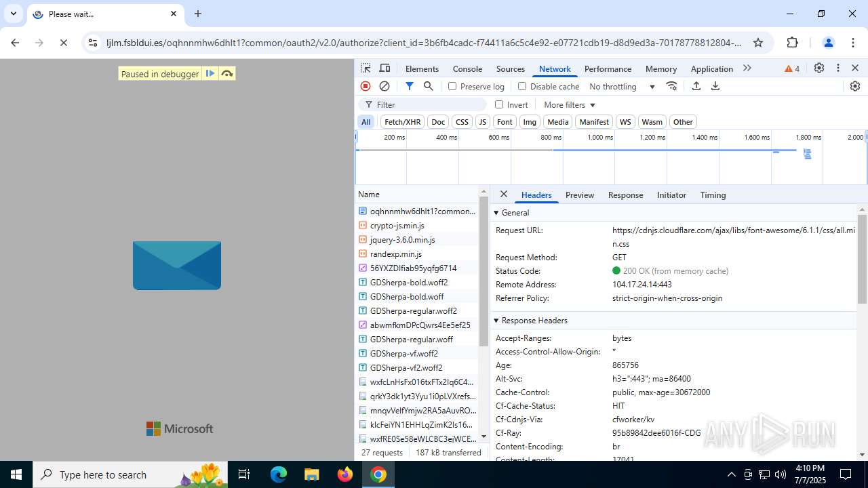Open a new browser tab
The height and width of the screenshot is (488, 868).
click(198, 14)
